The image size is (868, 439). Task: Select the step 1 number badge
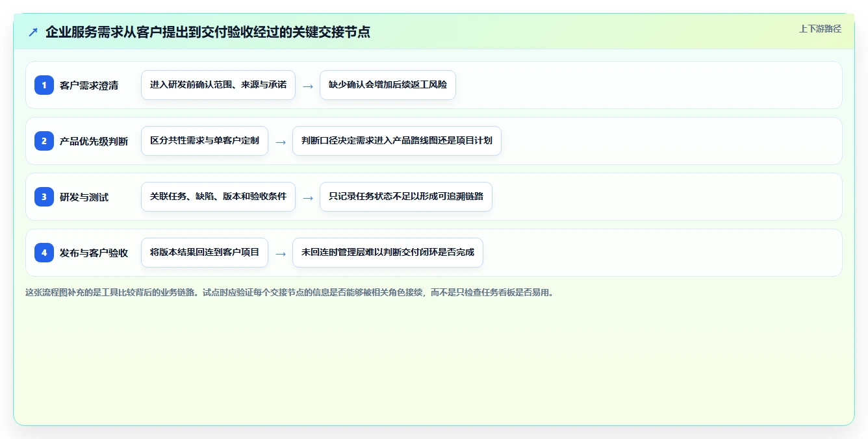pyautogui.click(x=44, y=85)
